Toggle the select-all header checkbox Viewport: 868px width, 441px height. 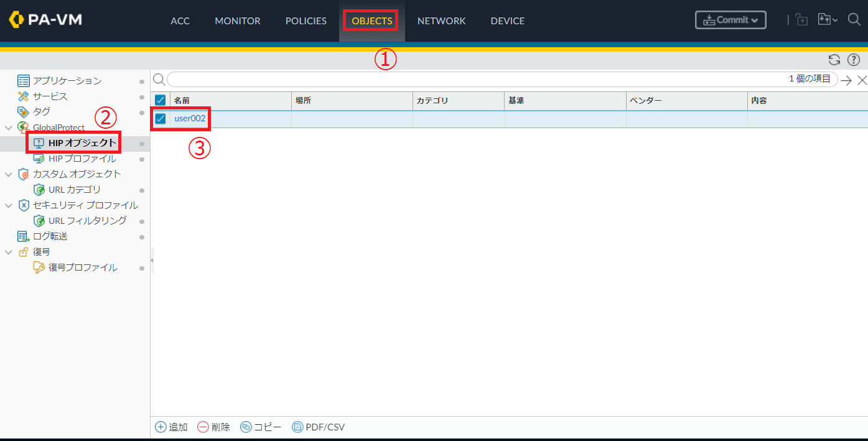[x=160, y=100]
